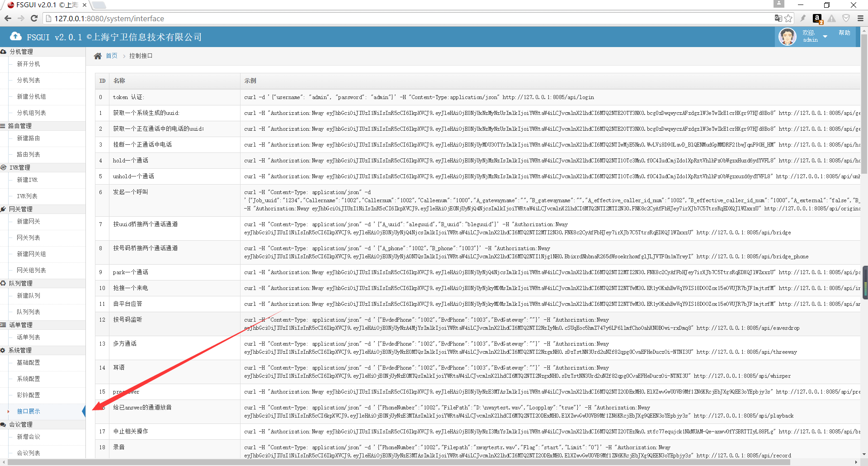Click the translate icon in address bar

pos(778,19)
